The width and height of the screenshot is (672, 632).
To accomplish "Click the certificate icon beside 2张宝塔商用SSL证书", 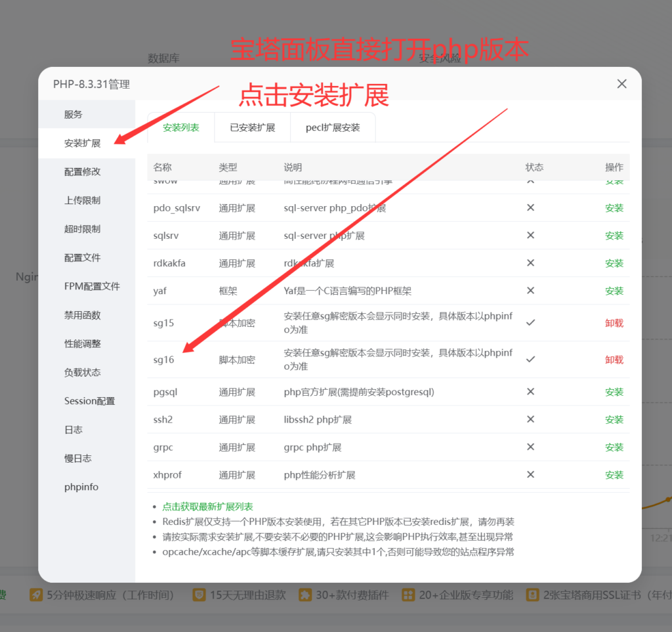I will click(x=532, y=595).
